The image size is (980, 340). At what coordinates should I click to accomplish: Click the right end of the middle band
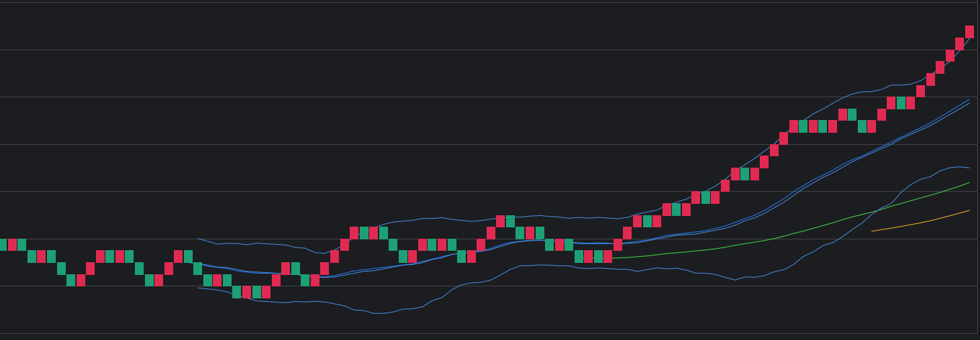(x=969, y=102)
